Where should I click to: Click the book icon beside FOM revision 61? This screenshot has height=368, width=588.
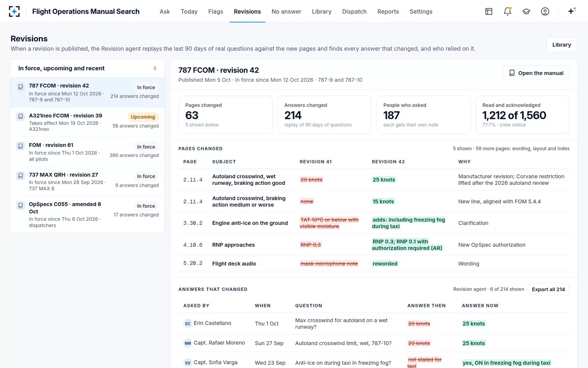click(20, 146)
